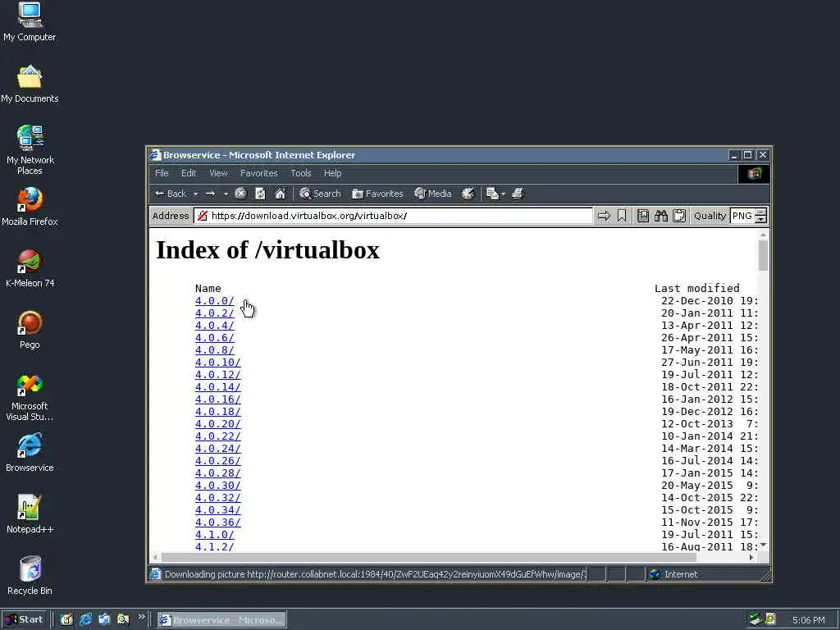Screen dimensions: 840x630
Task: Open the 4.0.10/ directory link
Action: click(x=217, y=362)
